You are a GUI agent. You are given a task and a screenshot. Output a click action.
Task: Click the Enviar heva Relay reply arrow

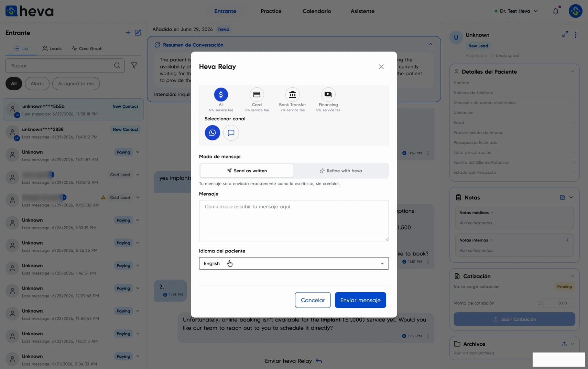click(319, 361)
